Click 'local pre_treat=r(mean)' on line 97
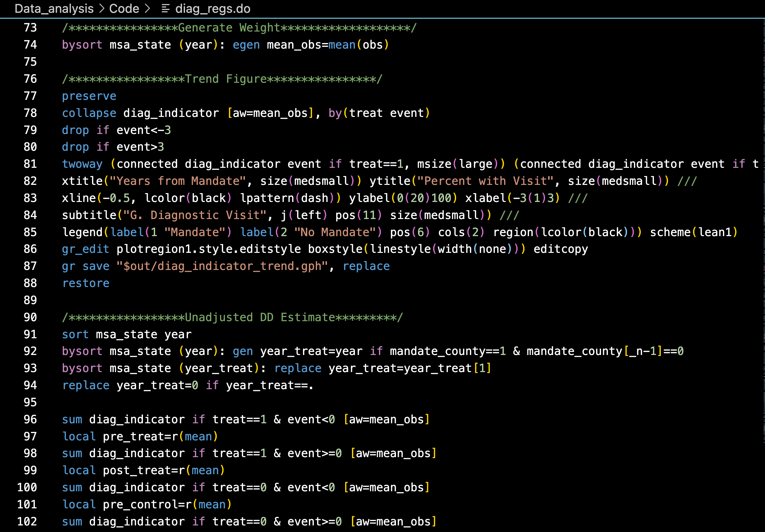The height and width of the screenshot is (532, 765). click(x=140, y=436)
